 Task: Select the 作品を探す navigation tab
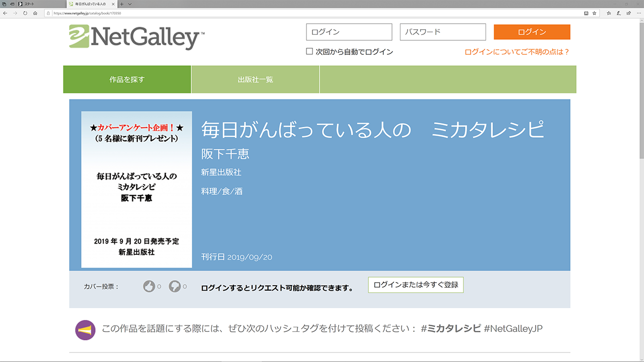point(127,79)
